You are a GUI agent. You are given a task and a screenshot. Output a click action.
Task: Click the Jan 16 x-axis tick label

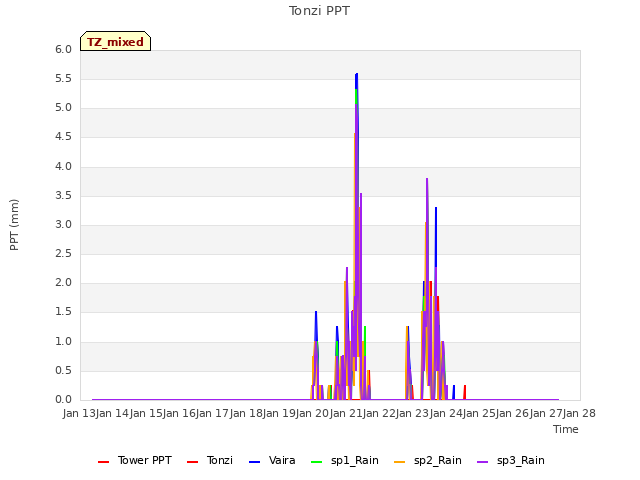click(180, 413)
